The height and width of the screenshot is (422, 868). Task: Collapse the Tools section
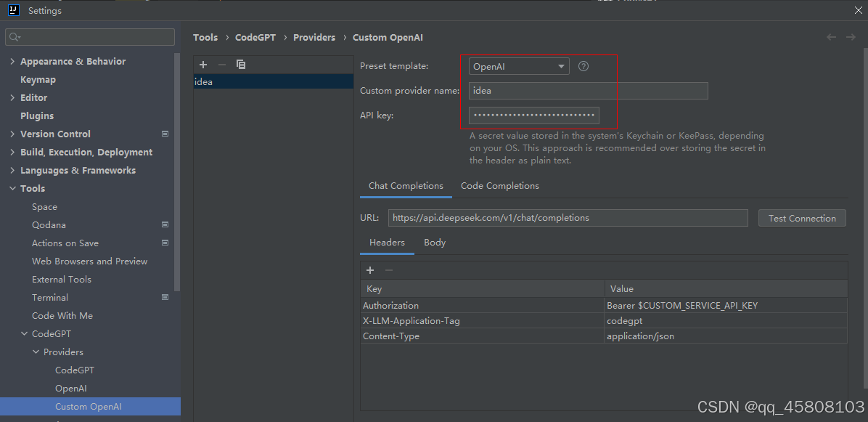12,189
